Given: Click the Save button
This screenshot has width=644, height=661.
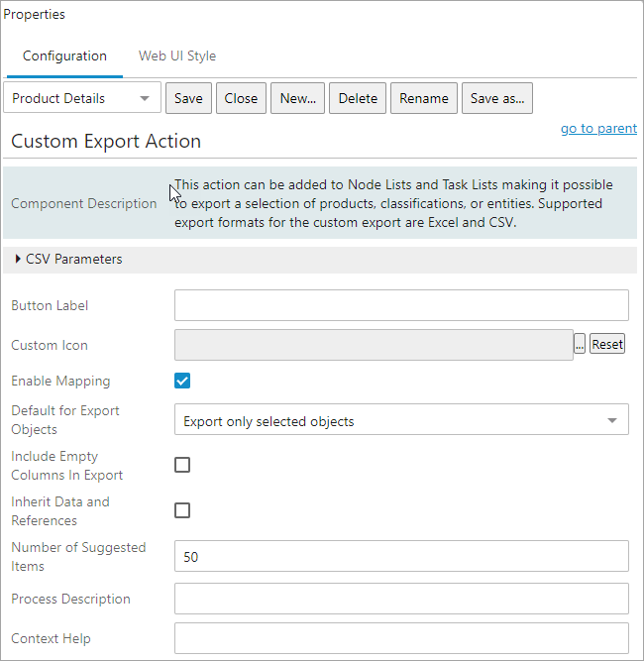Looking at the screenshot, I should click(x=188, y=98).
